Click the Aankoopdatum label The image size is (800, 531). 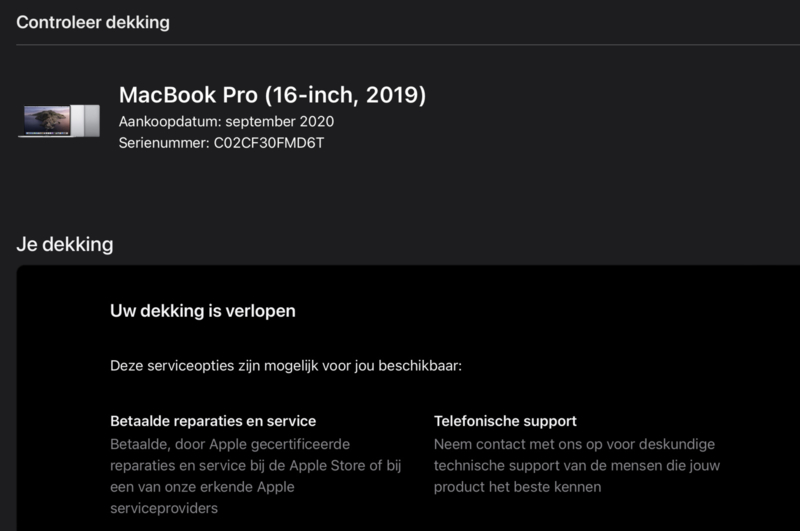coord(170,121)
